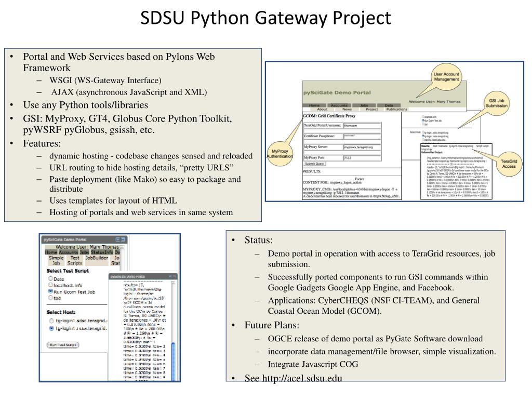Click the 'Select Test Script' heading in gadget
The image size is (532, 399).
coord(68,271)
